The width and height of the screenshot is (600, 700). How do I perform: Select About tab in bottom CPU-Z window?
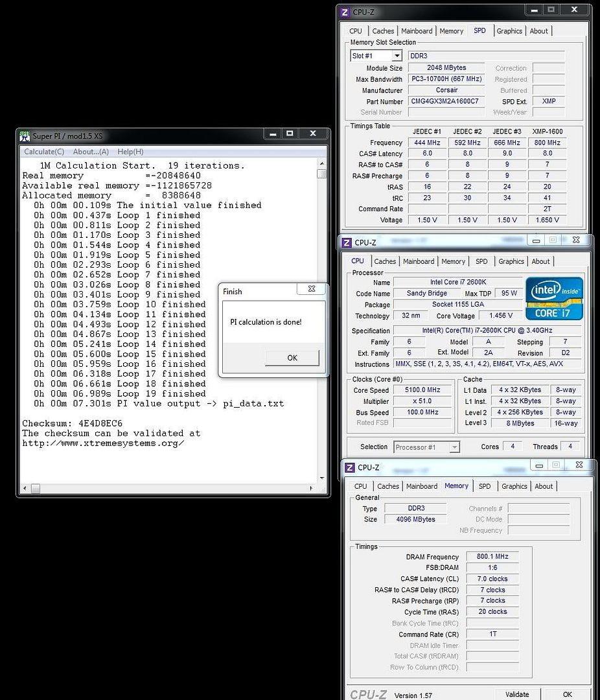[x=544, y=486]
